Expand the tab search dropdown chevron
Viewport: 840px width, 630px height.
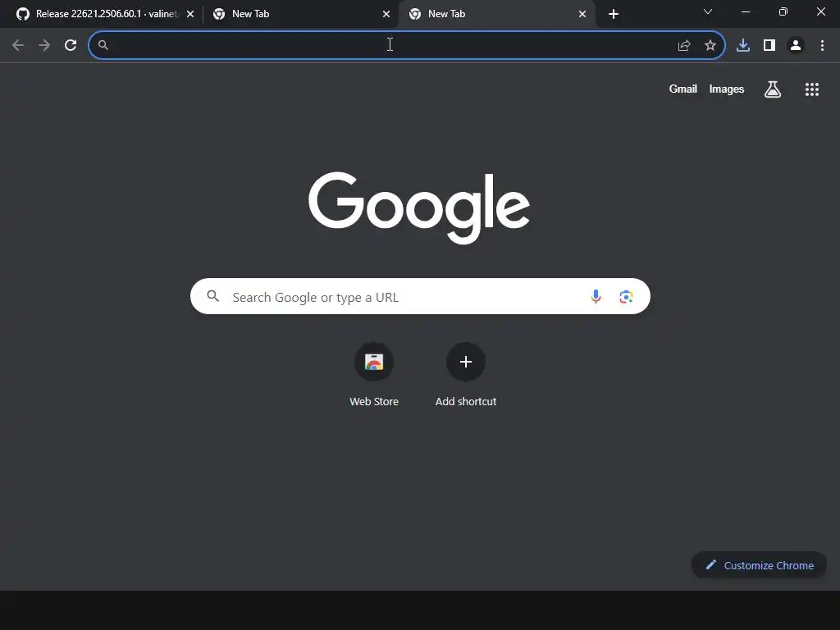click(708, 11)
